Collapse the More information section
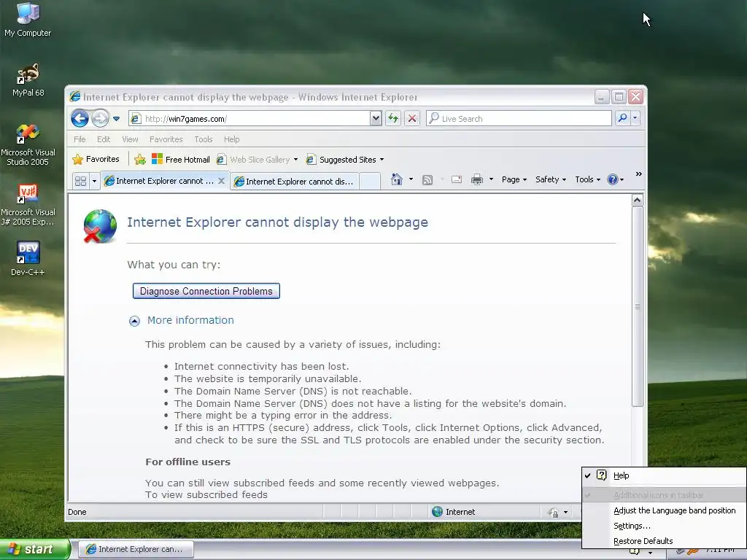 click(134, 321)
